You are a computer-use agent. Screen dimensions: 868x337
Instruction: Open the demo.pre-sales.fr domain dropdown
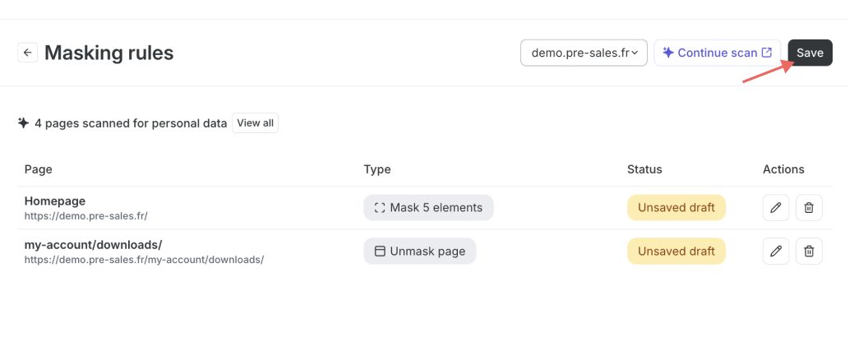[584, 53]
